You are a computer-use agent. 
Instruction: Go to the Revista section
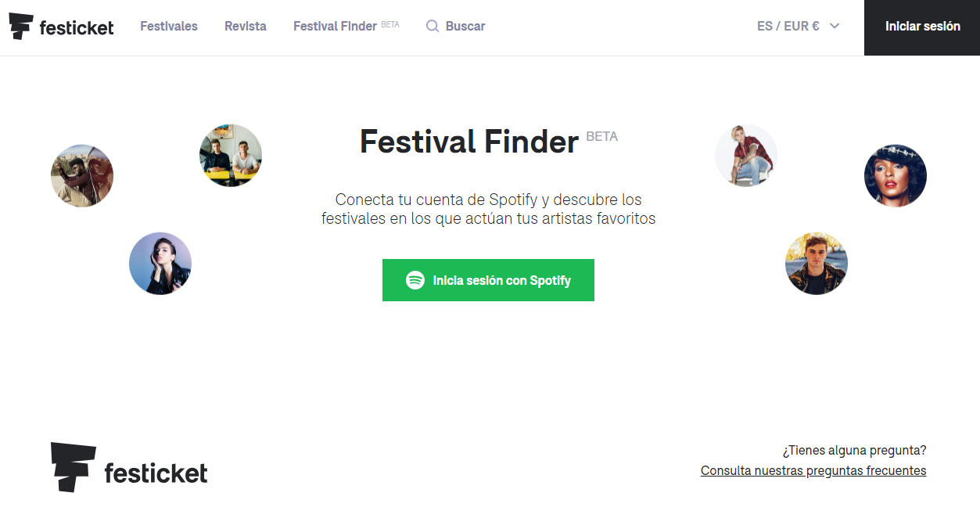pos(245,26)
